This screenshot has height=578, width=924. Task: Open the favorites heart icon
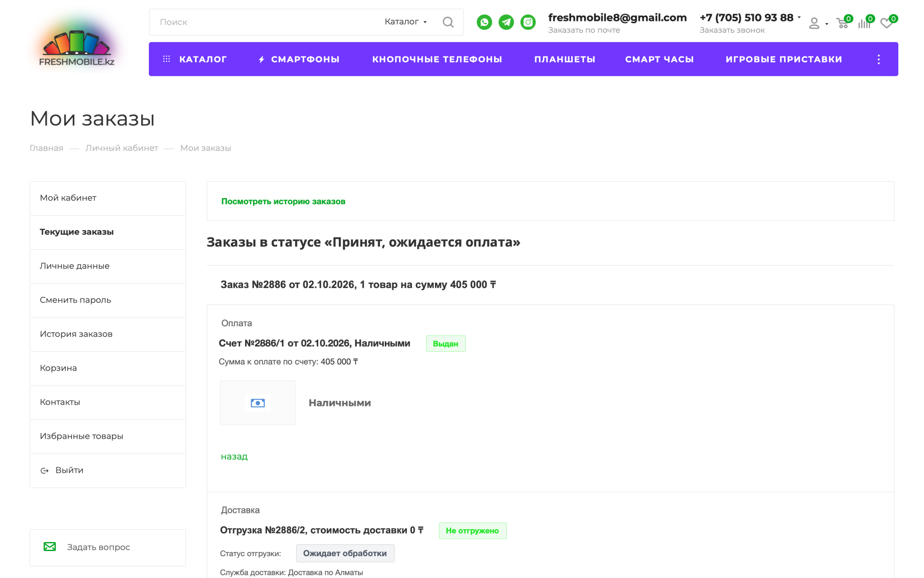click(x=886, y=23)
